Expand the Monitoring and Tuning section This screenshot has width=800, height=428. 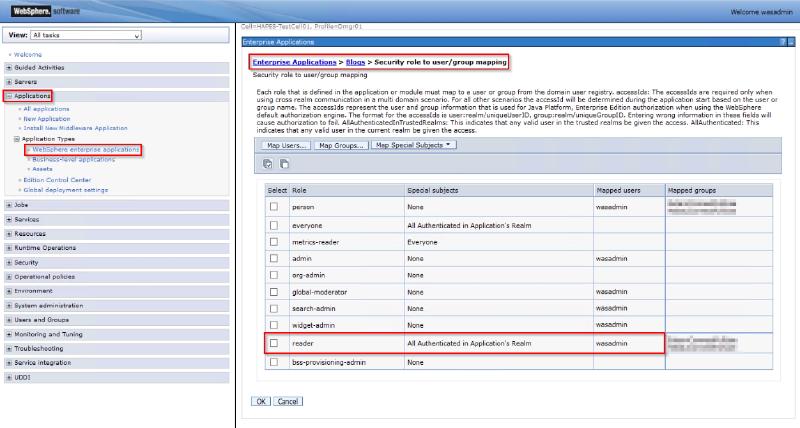tap(9, 334)
